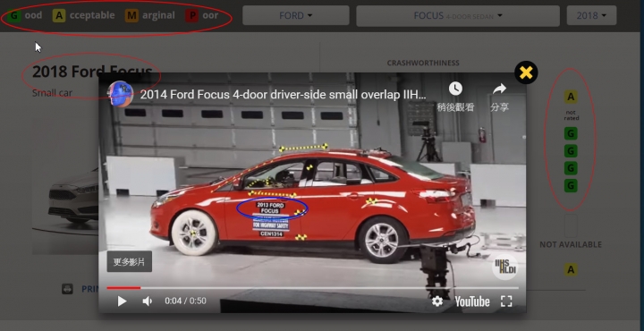Open video on YouTube via logo
Screen dimensions: 644x331
(x=472, y=301)
